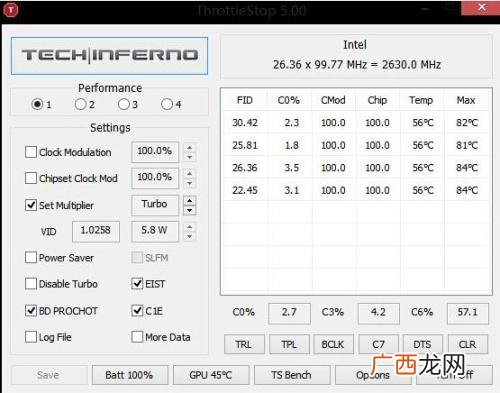Enable the More Data checkbox
This screenshot has height=393, width=500.
137,337
